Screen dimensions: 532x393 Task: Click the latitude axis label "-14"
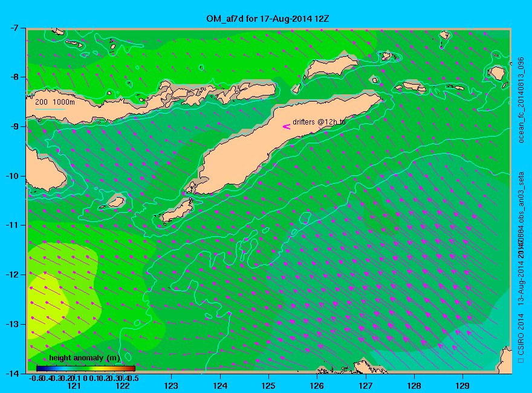12,373
